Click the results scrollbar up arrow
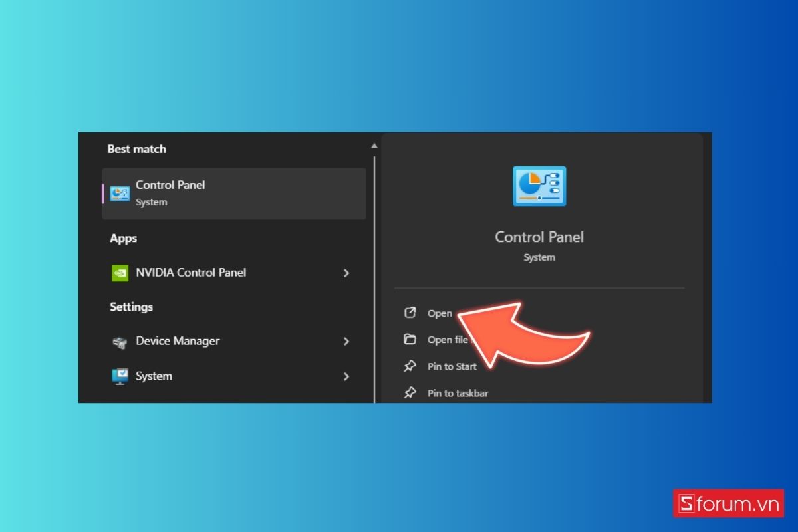 (x=374, y=145)
